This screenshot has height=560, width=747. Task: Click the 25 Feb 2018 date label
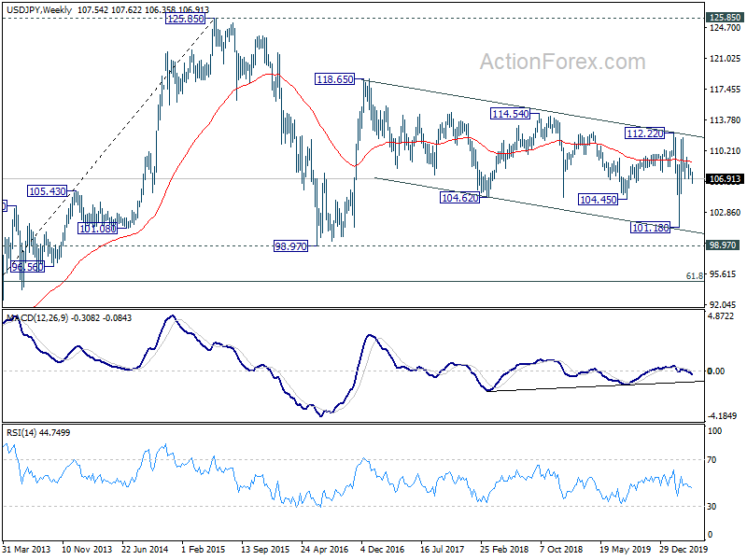(504, 549)
